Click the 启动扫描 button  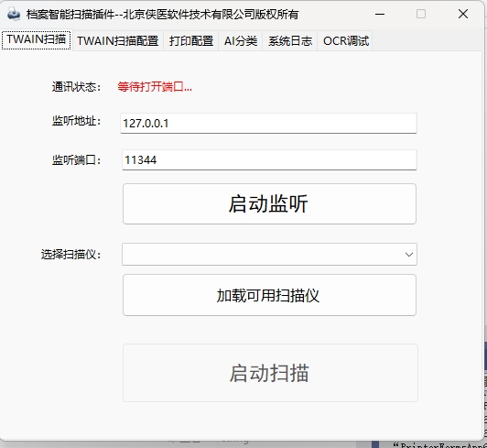pos(270,373)
